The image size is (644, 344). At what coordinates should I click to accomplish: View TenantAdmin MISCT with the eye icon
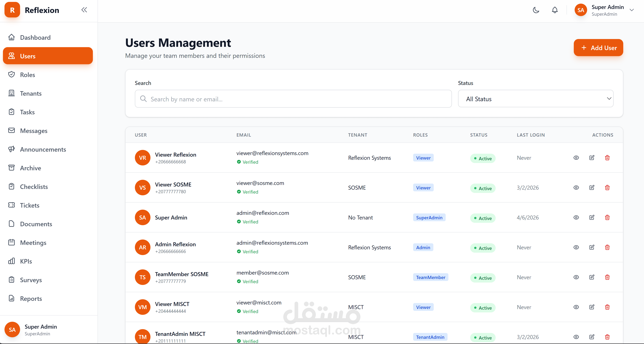[576, 337]
